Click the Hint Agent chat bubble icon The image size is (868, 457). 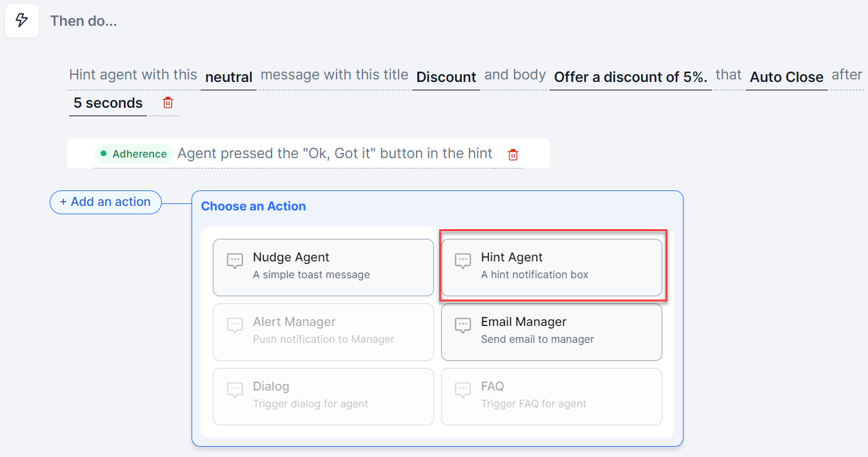coord(463,261)
